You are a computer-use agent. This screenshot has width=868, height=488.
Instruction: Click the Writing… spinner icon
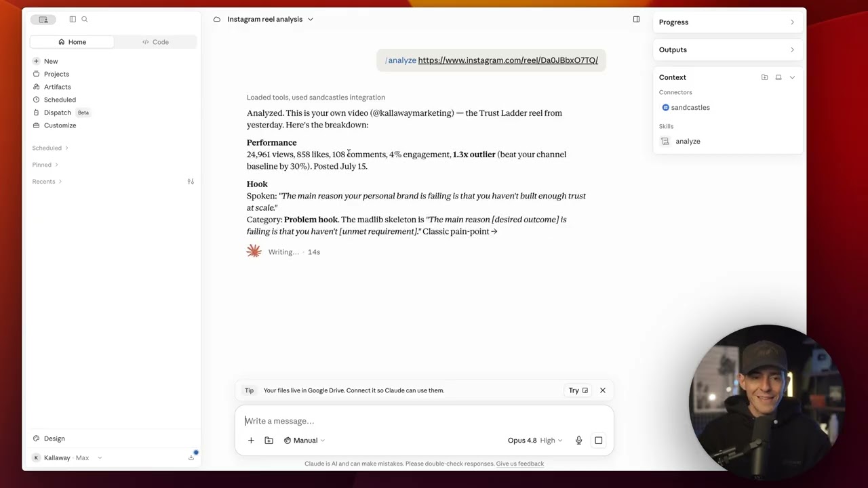254,251
